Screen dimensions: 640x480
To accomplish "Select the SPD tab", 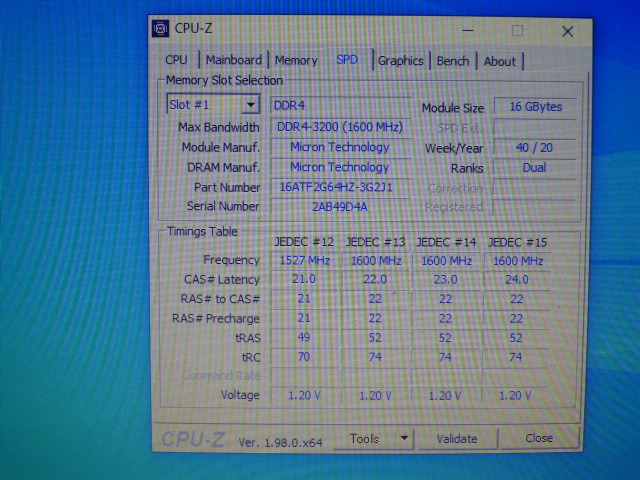I will 347,60.
